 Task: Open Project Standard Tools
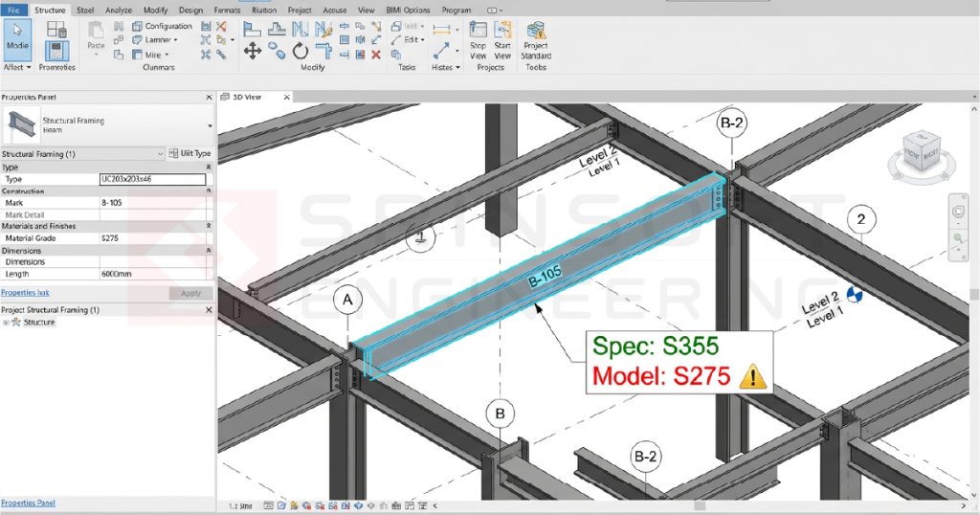pos(536,41)
